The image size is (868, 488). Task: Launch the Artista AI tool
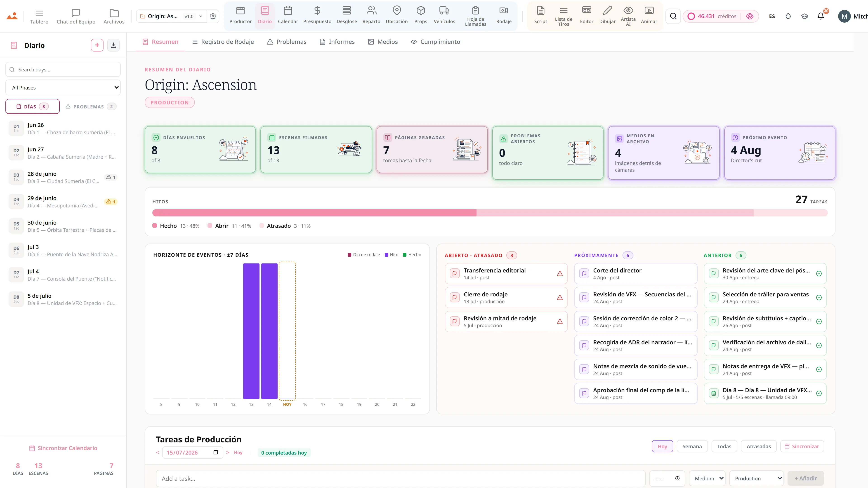[628, 16]
